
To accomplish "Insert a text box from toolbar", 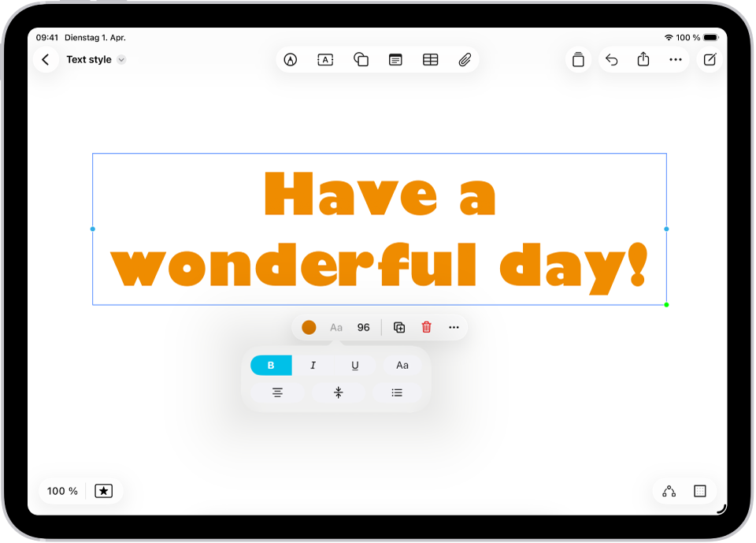I will click(x=325, y=60).
